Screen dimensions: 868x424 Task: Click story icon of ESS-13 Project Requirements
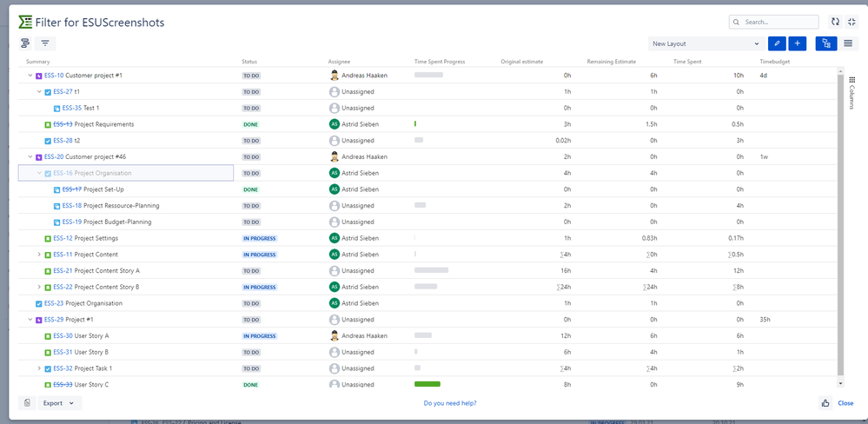click(48, 124)
